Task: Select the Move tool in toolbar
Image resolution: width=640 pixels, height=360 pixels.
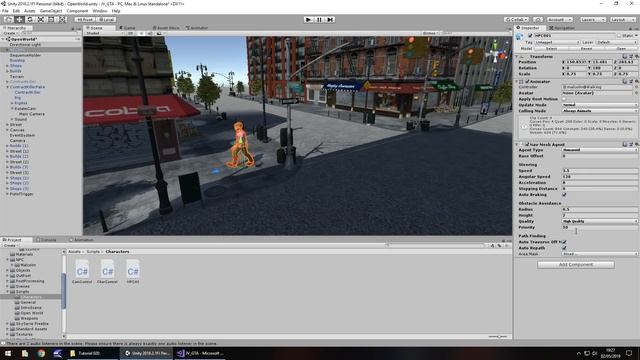Action: click(x=19, y=19)
